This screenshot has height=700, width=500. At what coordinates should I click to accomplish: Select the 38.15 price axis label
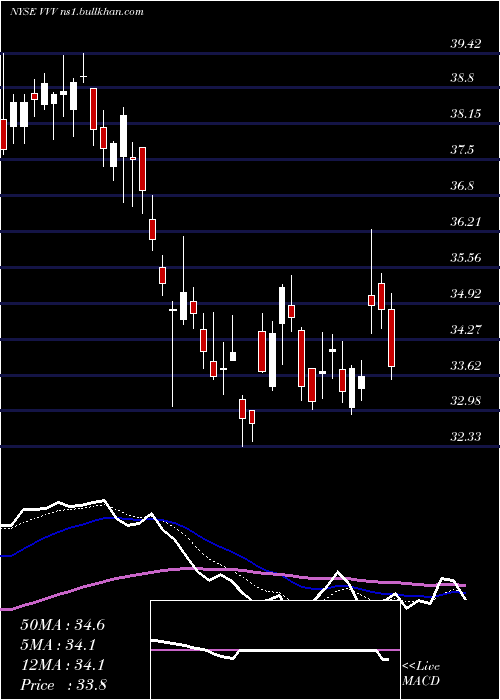(x=466, y=114)
